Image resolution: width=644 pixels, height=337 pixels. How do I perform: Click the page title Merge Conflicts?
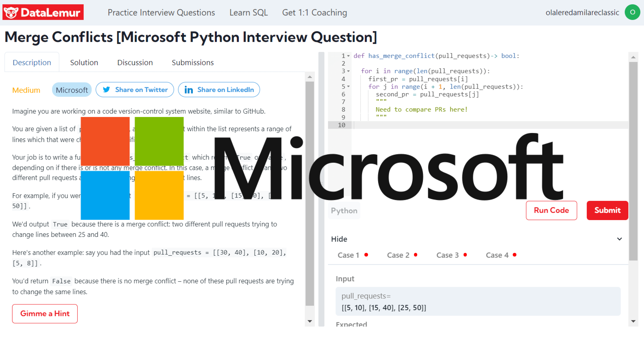(191, 37)
